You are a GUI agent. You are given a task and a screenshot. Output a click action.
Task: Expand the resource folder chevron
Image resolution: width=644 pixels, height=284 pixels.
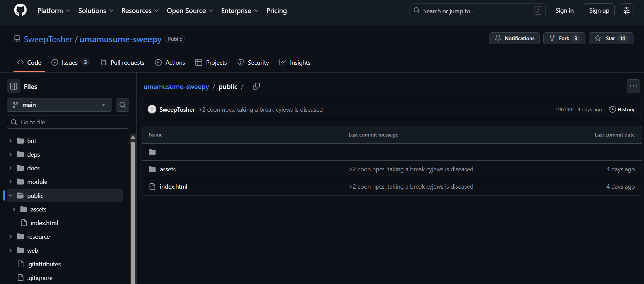coord(11,236)
